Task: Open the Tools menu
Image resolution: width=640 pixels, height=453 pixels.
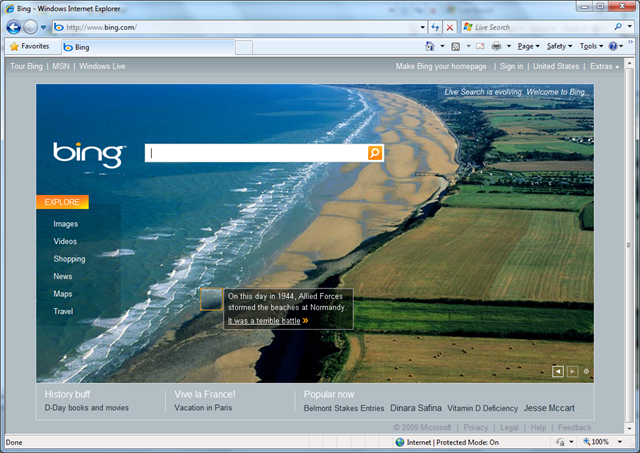Action: pos(591,46)
